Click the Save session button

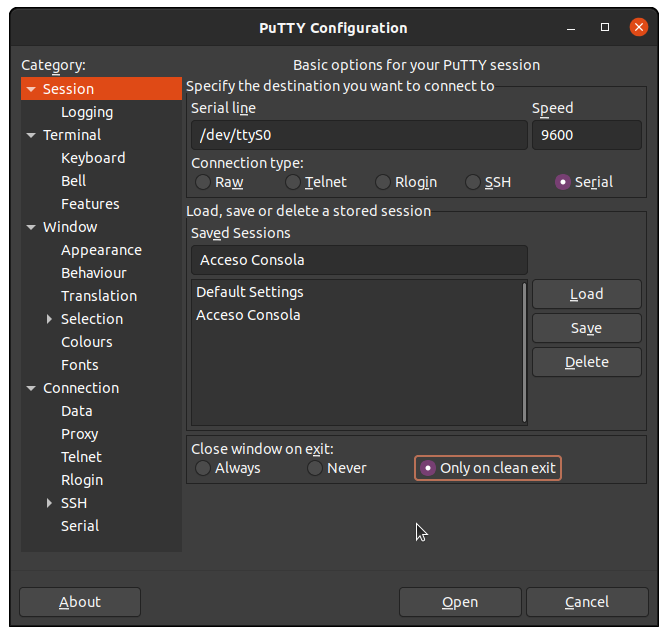(587, 328)
